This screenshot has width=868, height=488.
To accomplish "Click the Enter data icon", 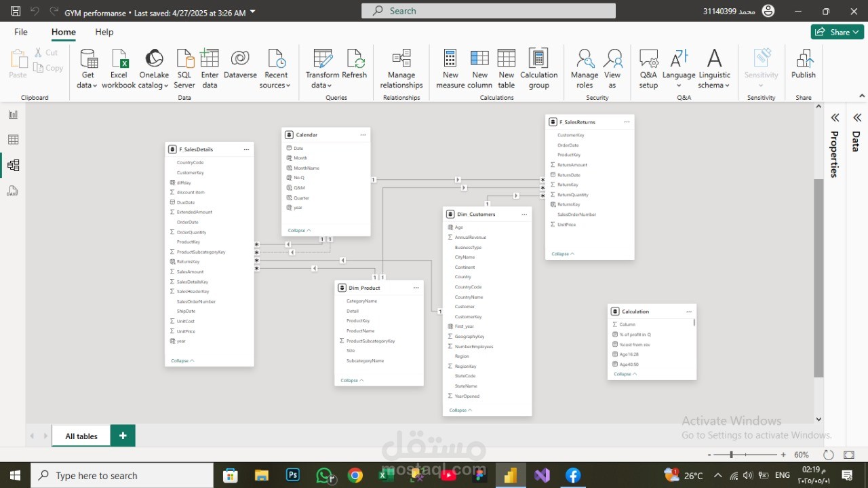I will tap(210, 59).
